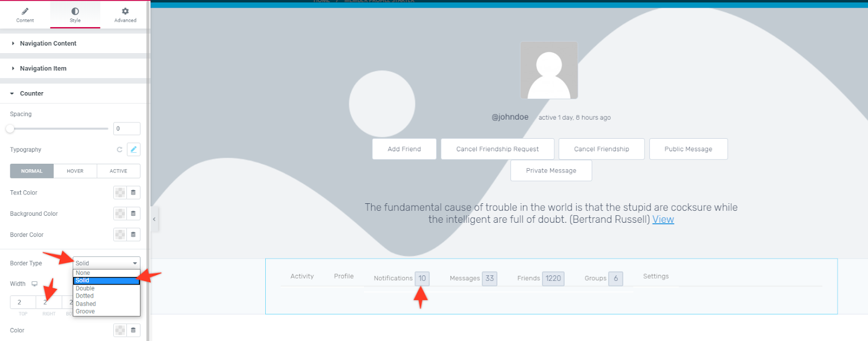868x341 pixels.
Task: Click the @johndoe username
Action: pyautogui.click(x=510, y=117)
